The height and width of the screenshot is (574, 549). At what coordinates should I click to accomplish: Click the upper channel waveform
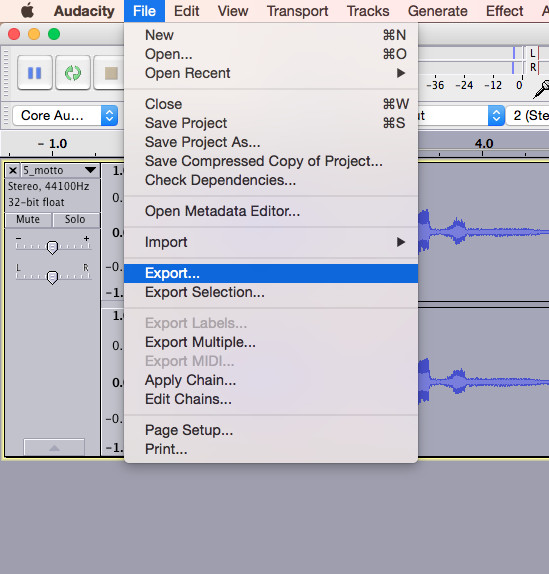[483, 232]
